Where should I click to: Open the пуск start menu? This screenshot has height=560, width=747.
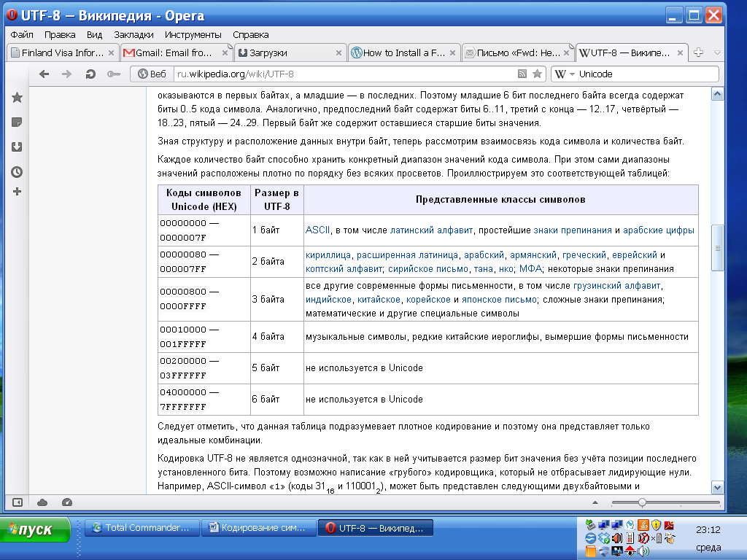pos(35,529)
